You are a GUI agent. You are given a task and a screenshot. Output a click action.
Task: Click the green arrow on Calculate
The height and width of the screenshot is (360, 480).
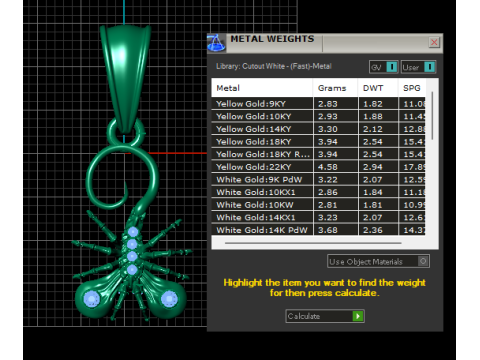358,316
